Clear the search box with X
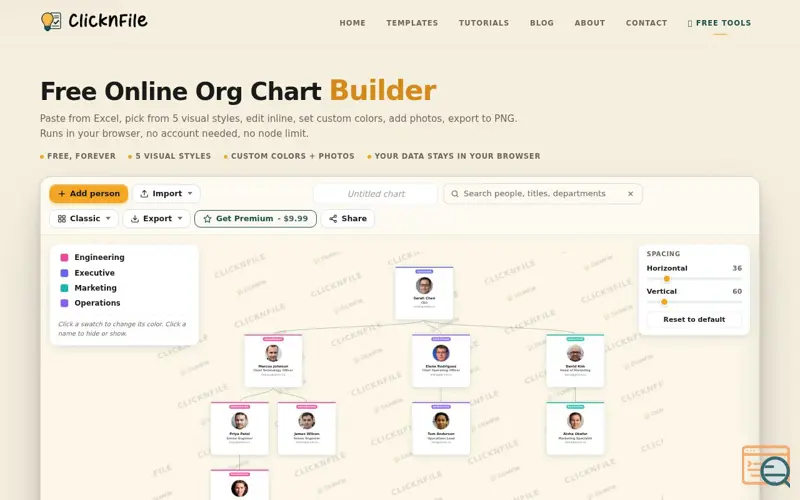The height and width of the screenshot is (500, 800). (630, 194)
